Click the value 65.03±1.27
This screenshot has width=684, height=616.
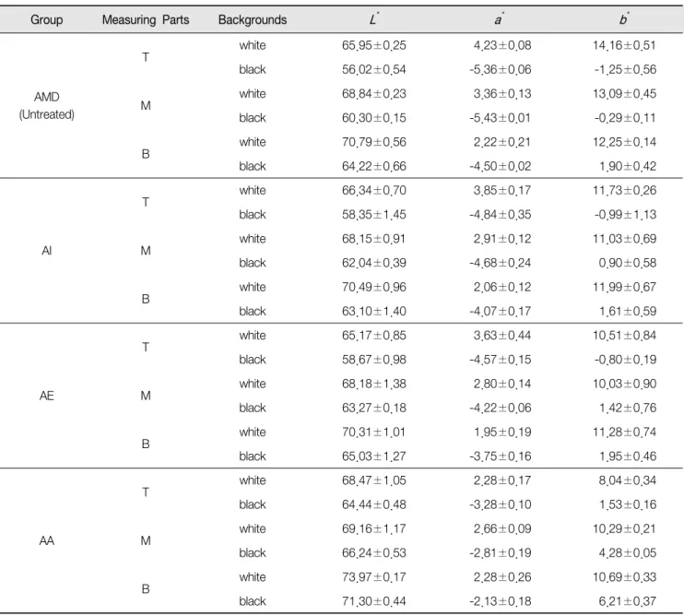pos(374,456)
